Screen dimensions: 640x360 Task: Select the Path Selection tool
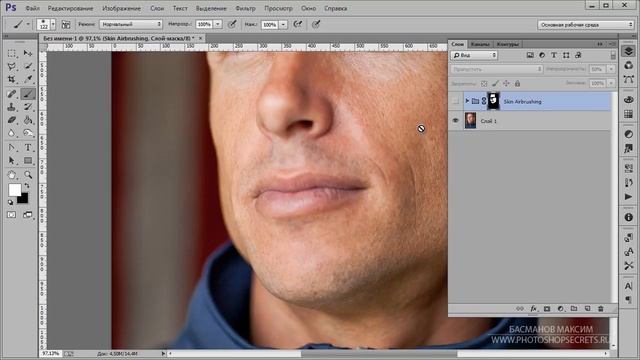11,161
